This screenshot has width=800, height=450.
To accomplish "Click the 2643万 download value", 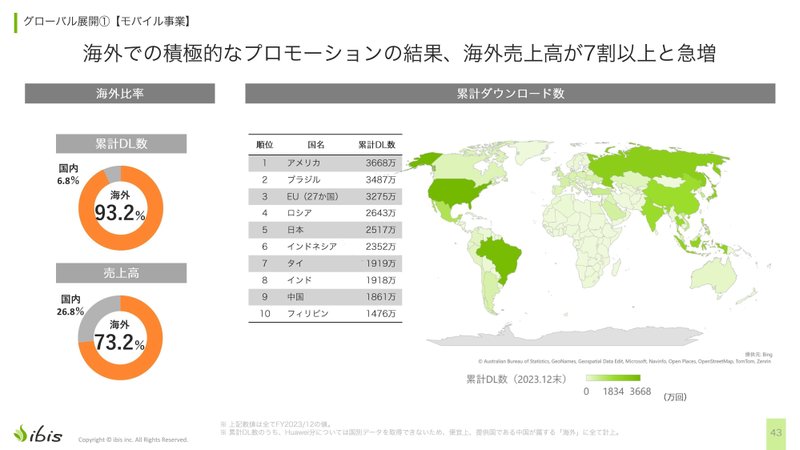I will pos(381,213).
